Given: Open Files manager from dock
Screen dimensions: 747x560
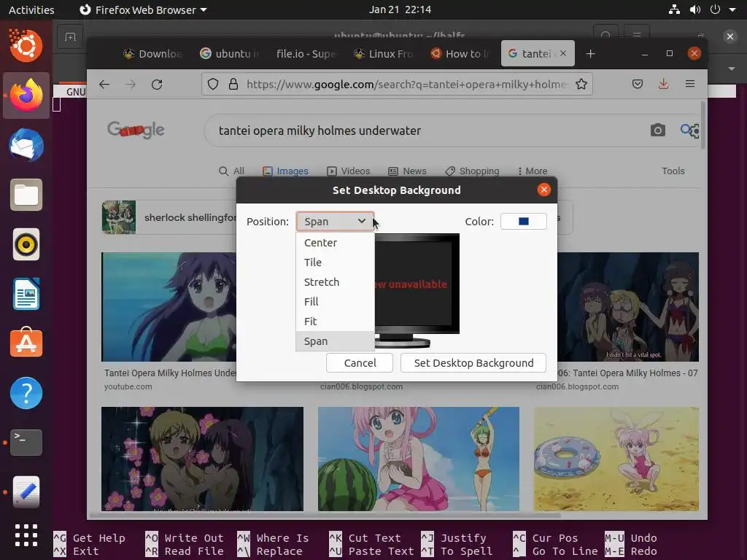Looking at the screenshot, I should click(x=26, y=195).
